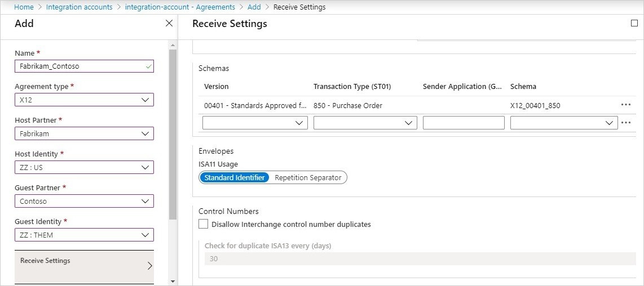Click Add panel scrollbar down arrow
Image resolution: width=644 pixels, height=286 pixels.
coord(173,281)
